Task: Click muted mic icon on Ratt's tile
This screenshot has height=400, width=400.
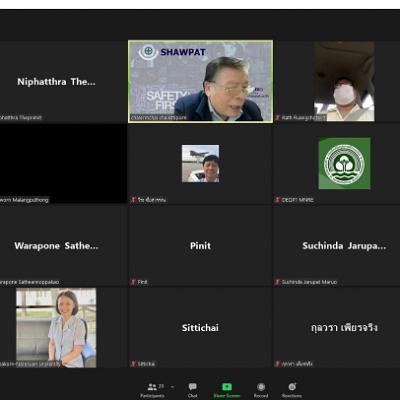Action: (278, 118)
